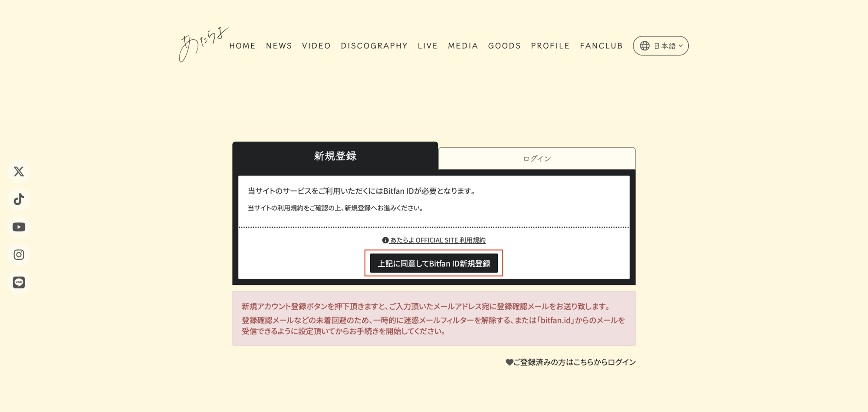Image resolution: width=868 pixels, height=412 pixels.
Task: Open the VIDEO page
Action: click(316, 46)
